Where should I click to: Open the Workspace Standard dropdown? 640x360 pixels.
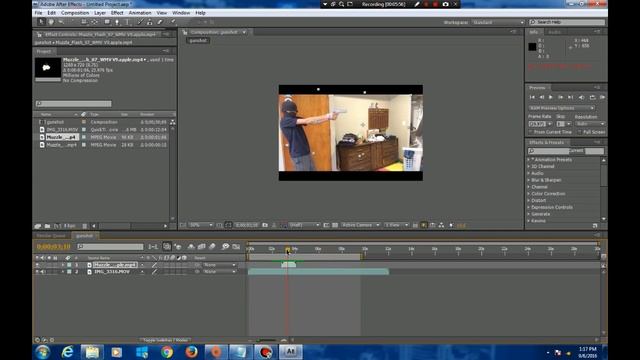click(x=498, y=22)
